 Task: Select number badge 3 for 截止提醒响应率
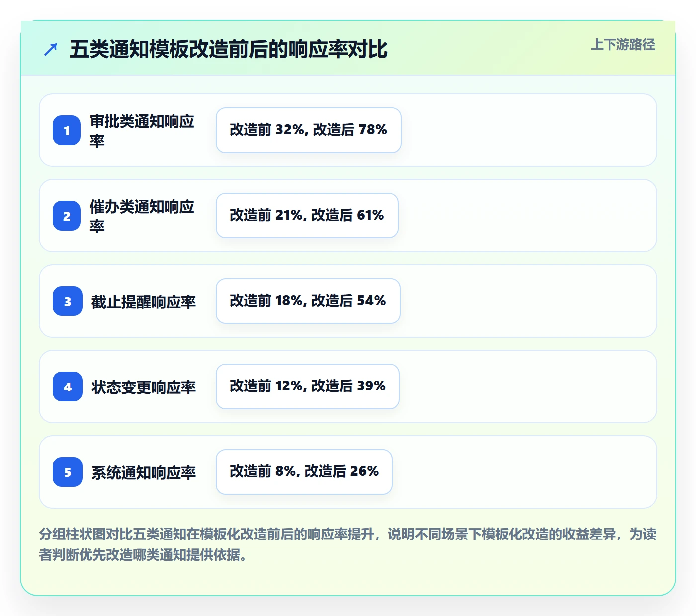tap(68, 301)
